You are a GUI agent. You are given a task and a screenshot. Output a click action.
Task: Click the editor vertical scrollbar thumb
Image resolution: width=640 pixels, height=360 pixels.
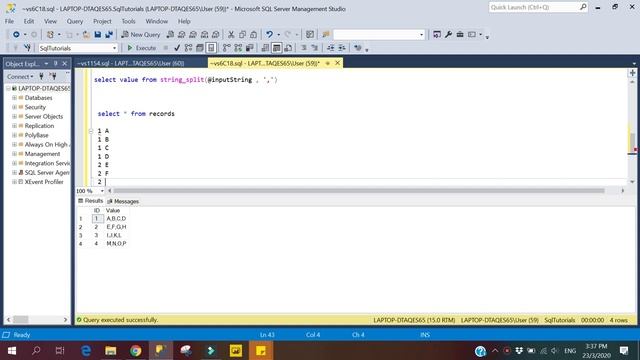[x=632, y=142]
